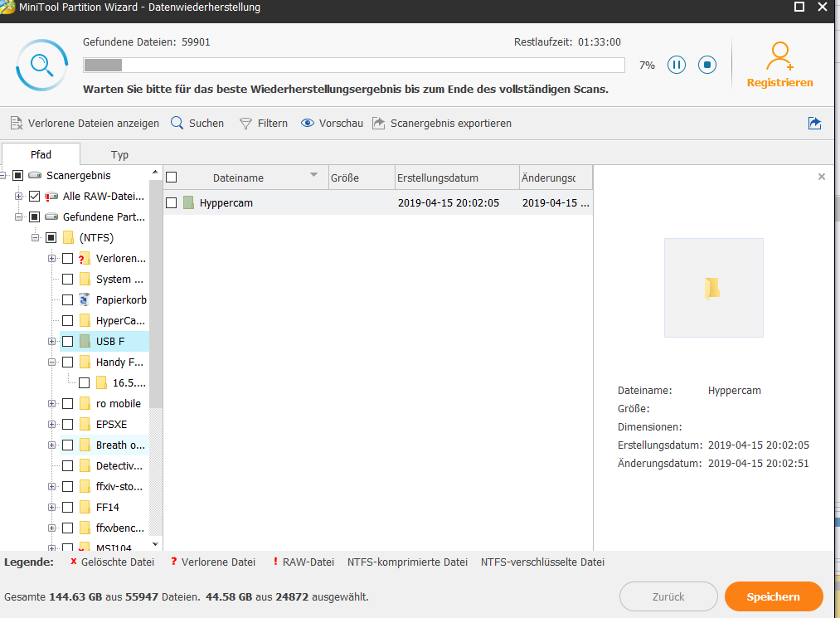Image resolution: width=840 pixels, height=618 pixels.
Task: Click the blue share icon in toolbar
Action: [815, 124]
